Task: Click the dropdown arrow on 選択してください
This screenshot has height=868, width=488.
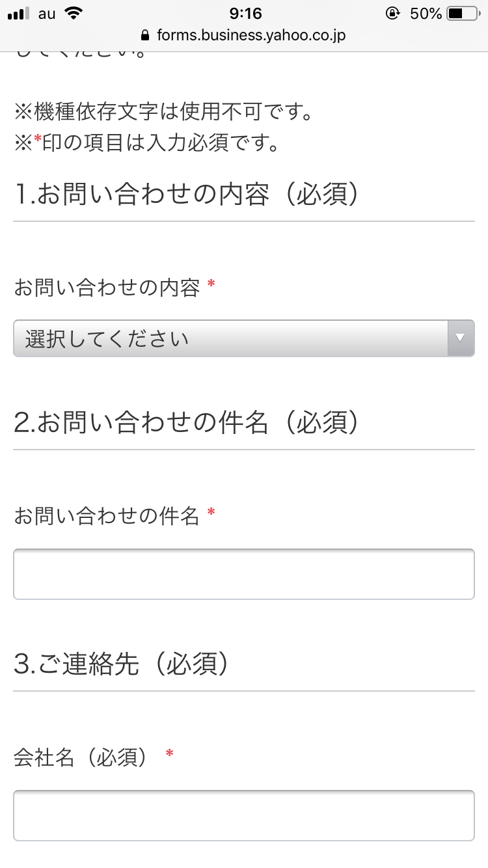Action: pyautogui.click(x=461, y=338)
